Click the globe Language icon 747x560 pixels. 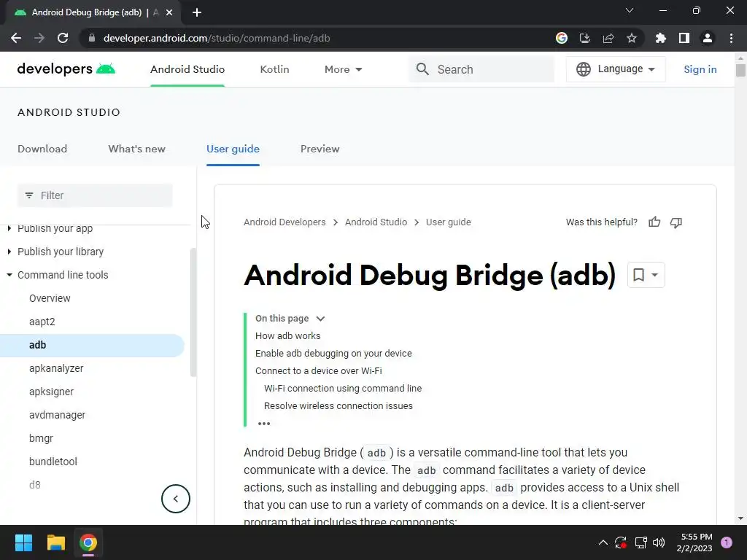pyautogui.click(x=583, y=69)
